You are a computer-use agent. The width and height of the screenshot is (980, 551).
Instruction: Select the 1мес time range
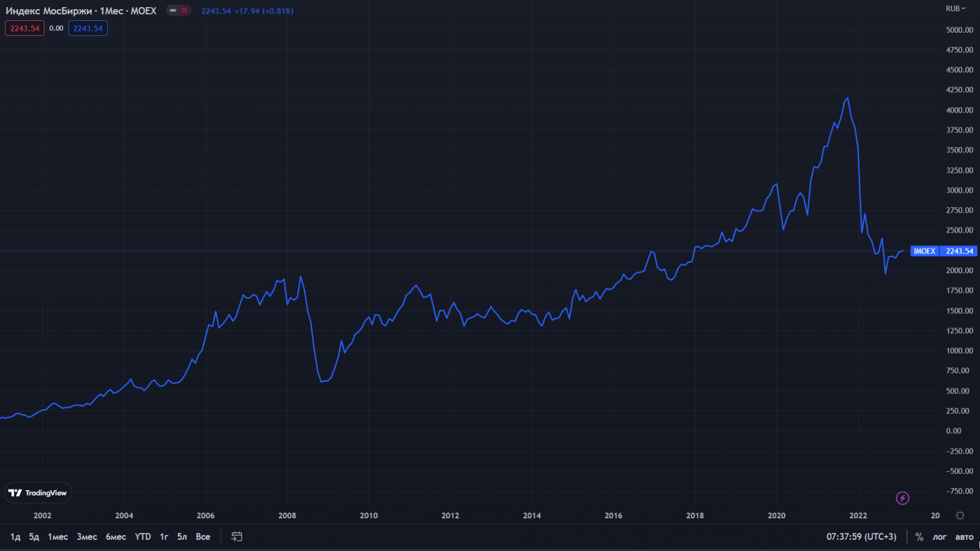(57, 537)
